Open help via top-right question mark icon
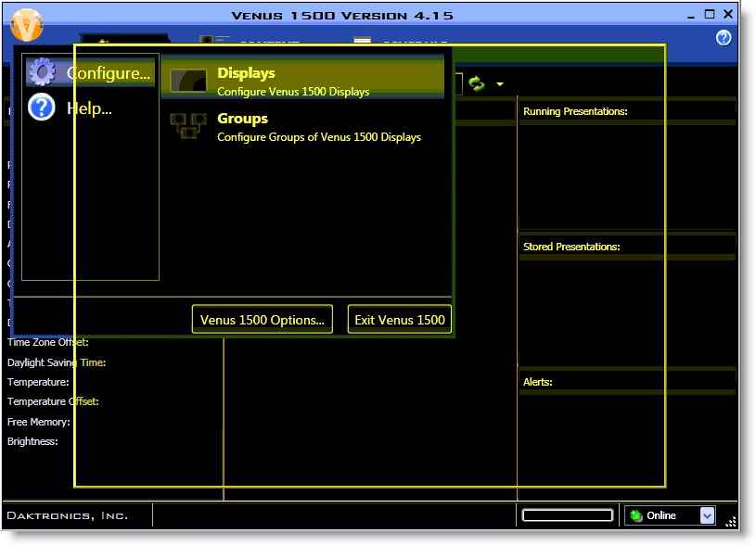Viewport: 756px width, 546px height. coord(724,38)
